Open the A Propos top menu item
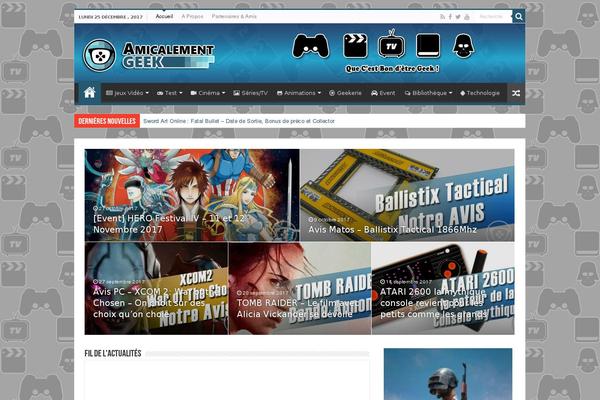The image size is (600, 400). pos(192,16)
